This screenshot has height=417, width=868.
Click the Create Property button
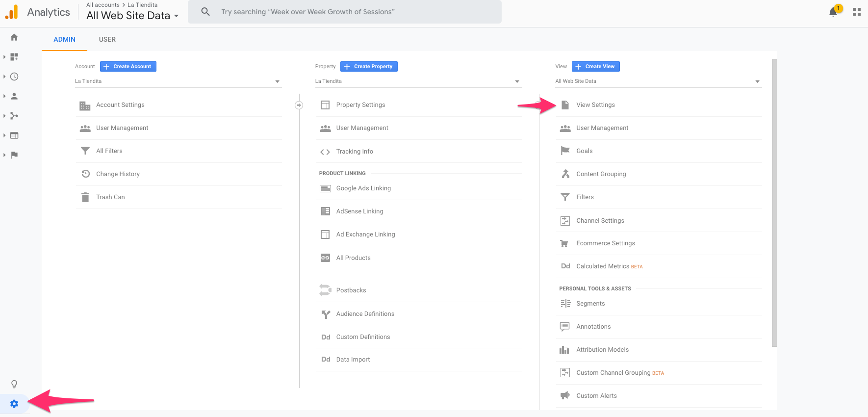pyautogui.click(x=369, y=67)
